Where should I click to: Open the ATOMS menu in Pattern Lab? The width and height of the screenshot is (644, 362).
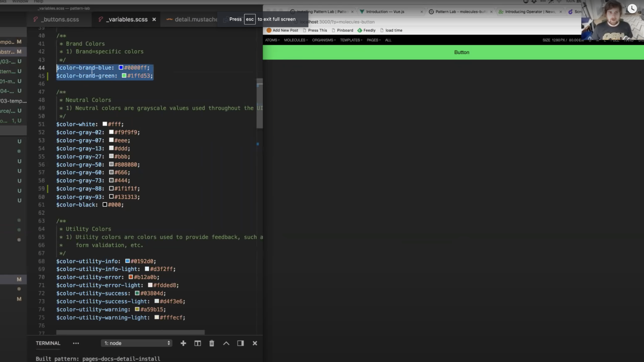click(272, 40)
